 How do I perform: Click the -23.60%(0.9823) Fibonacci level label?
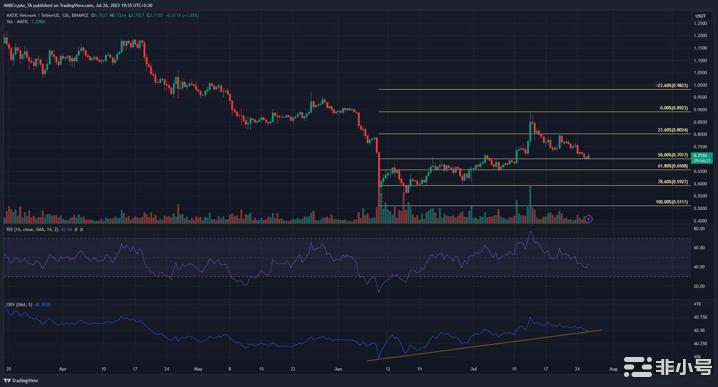671,86
